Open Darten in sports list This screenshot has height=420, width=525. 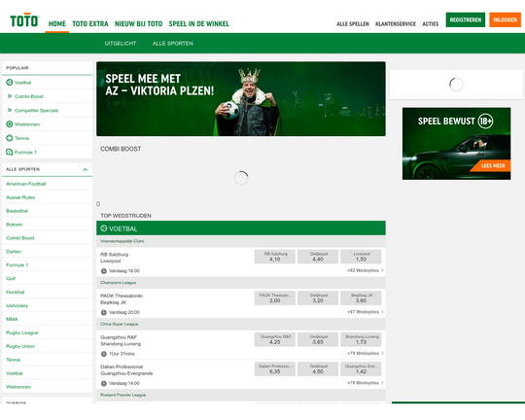click(x=48, y=252)
